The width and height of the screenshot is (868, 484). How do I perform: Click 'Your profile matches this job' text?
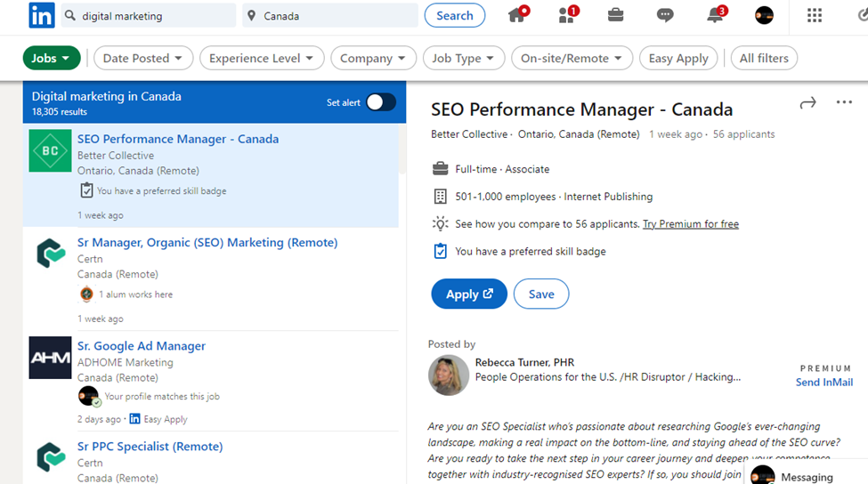click(x=162, y=396)
